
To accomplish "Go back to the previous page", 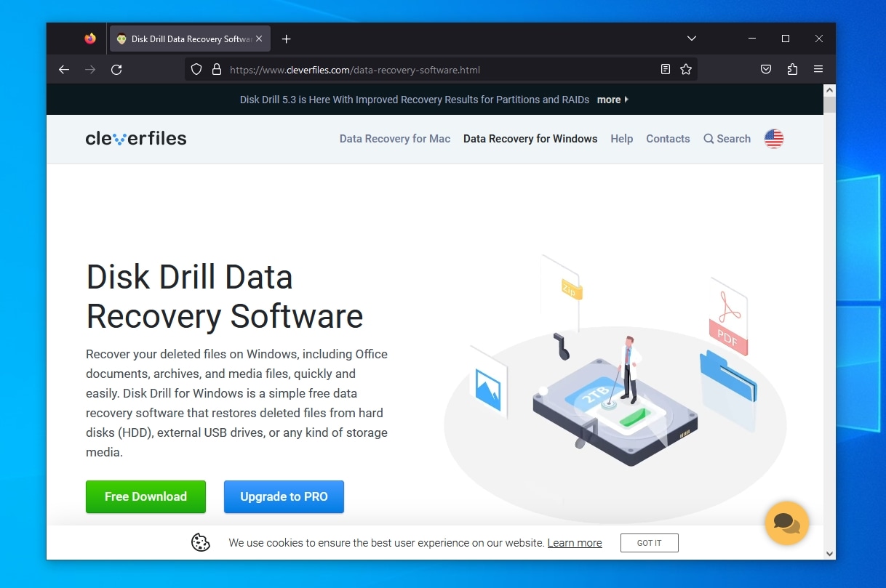I will [64, 70].
